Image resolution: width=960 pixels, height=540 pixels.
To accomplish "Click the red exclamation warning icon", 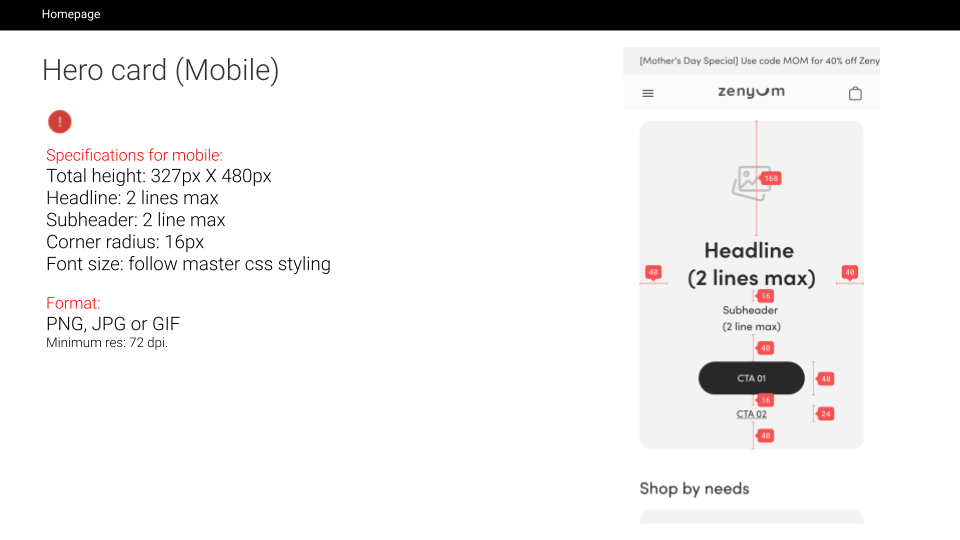I will coord(60,122).
